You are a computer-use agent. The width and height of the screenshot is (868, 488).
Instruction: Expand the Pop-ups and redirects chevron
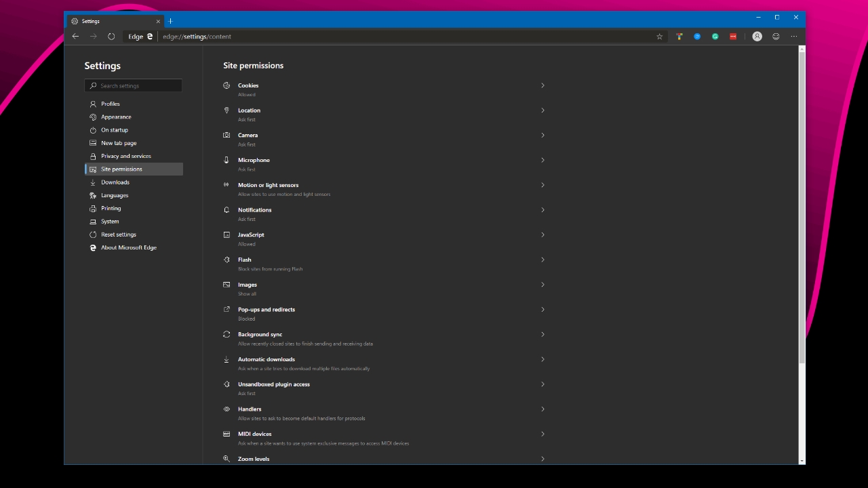[542, 310]
